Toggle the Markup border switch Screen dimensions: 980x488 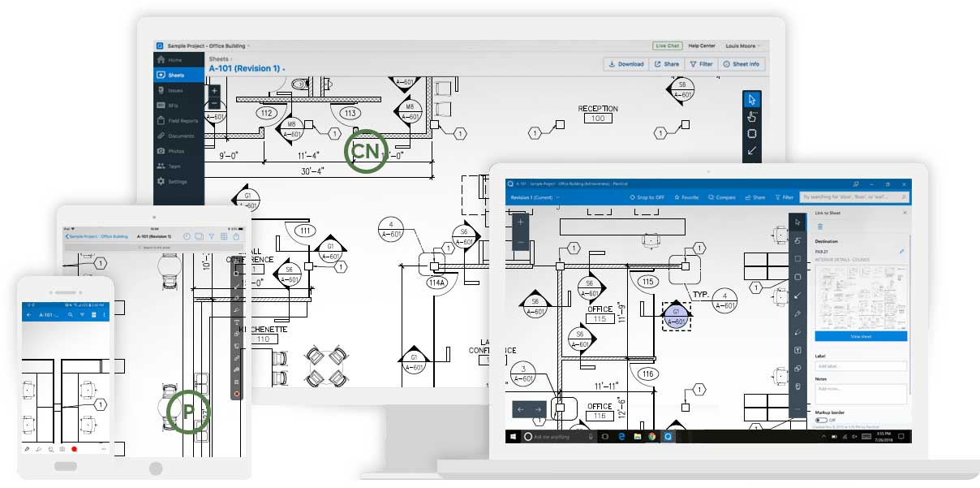click(822, 420)
